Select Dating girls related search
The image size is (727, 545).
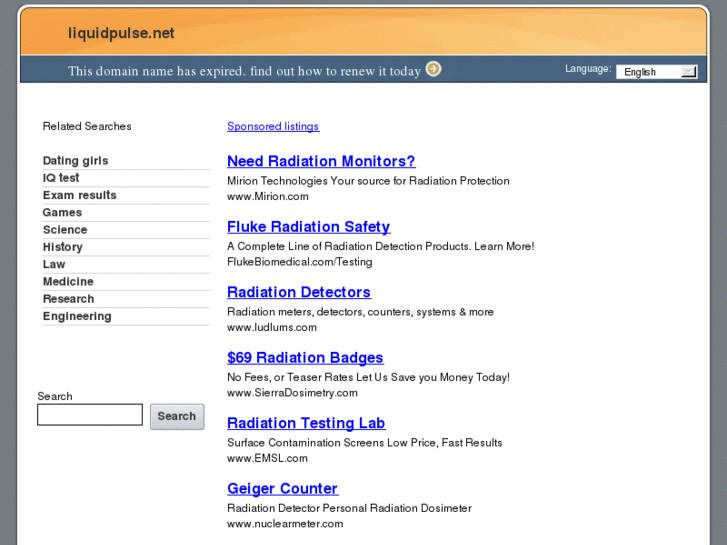(76, 160)
